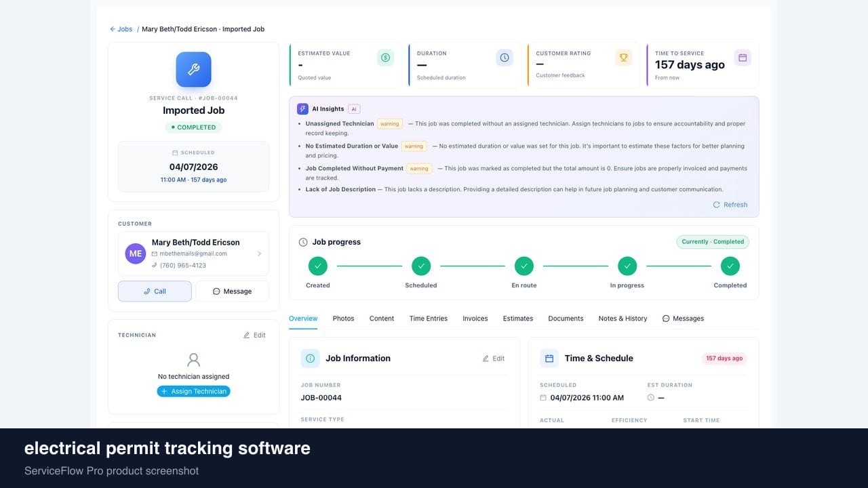The width and height of the screenshot is (868, 488).
Task: Expand customer details with the chevron arrow
Action: [x=259, y=253]
